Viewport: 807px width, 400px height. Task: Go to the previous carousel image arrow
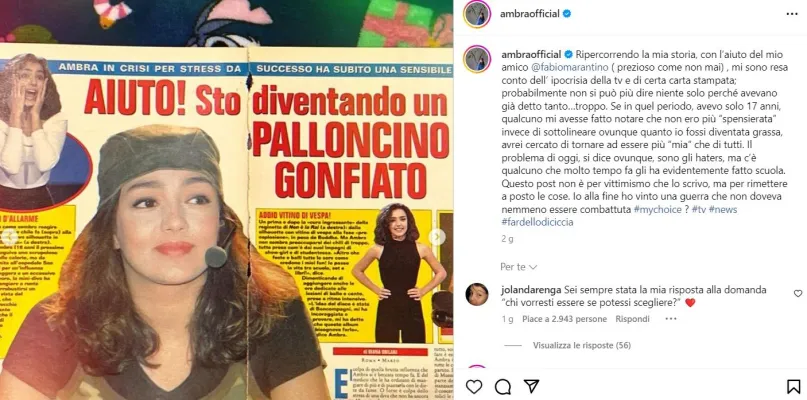click(x=8, y=236)
